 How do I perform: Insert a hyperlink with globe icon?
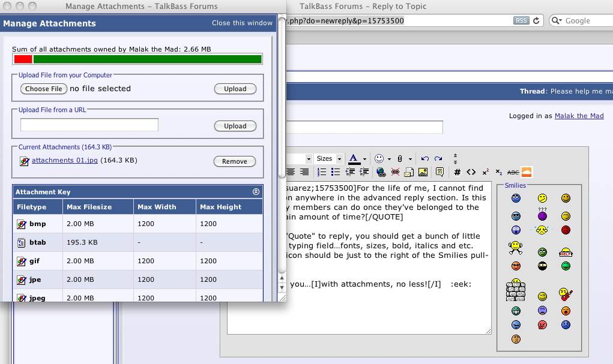(381, 172)
